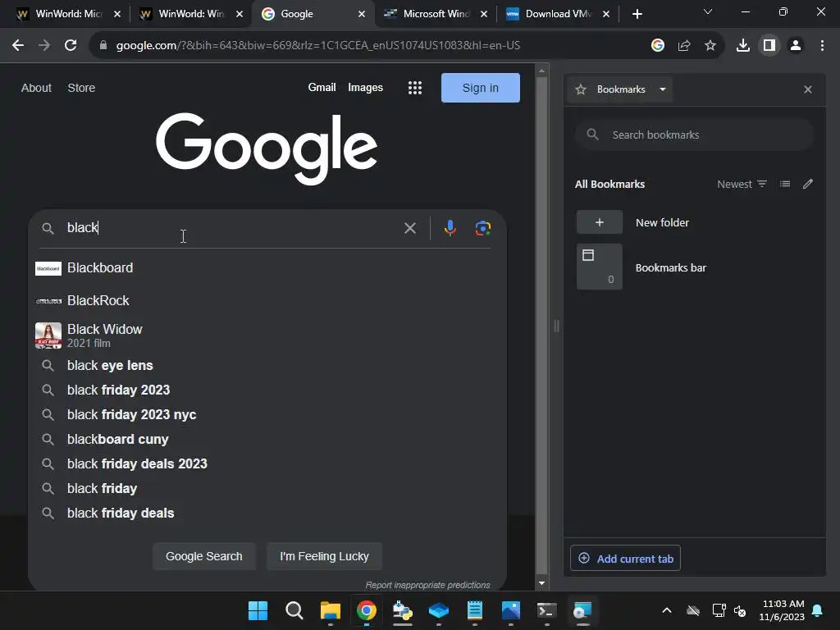Start voice search with the microphone
This screenshot has height=630, width=840.
[450, 228]
